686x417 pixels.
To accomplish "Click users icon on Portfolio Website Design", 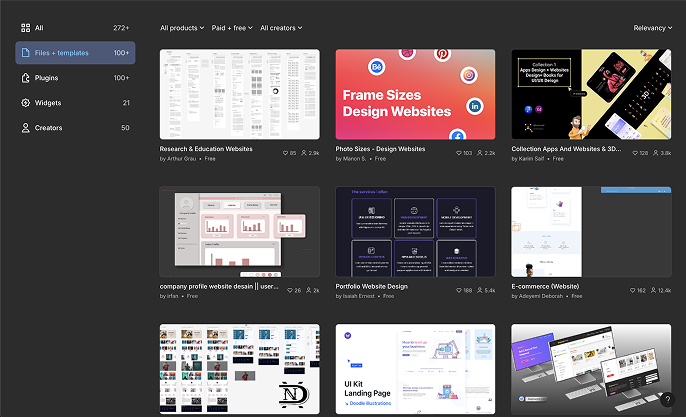I will [480, 291].
